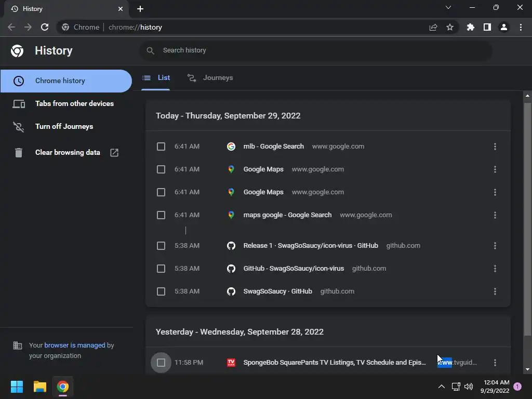Viewport: 532px width, 399px height.
Task: Click the back navigation arrow
Action: [x=11, y=27]
